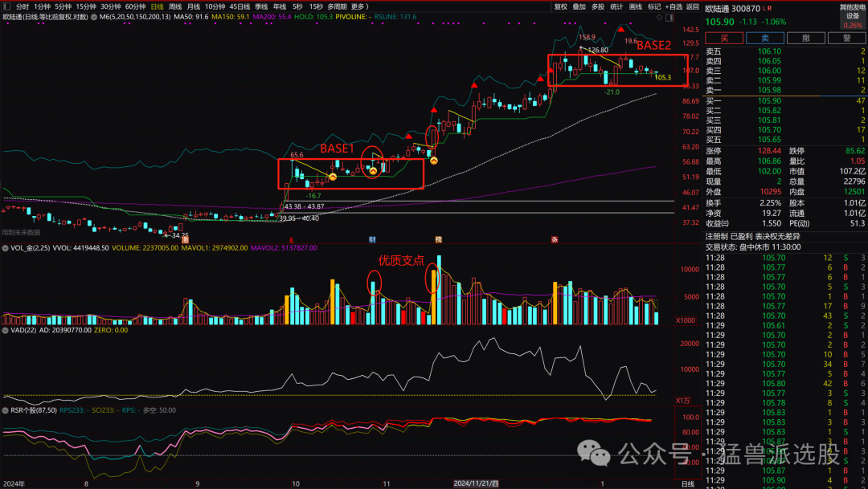Click the 警 alert button

point(847,39)
